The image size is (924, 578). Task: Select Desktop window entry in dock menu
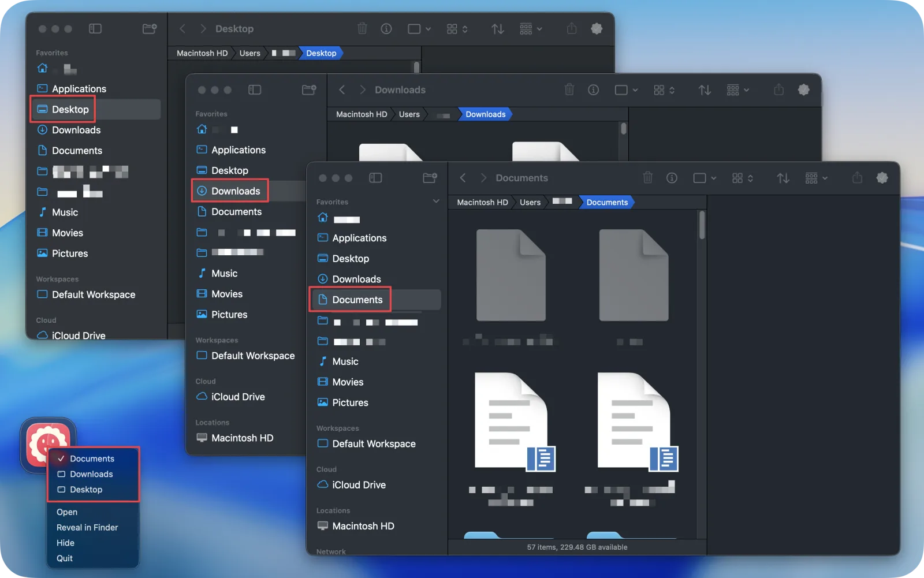(x=93, y=490)
